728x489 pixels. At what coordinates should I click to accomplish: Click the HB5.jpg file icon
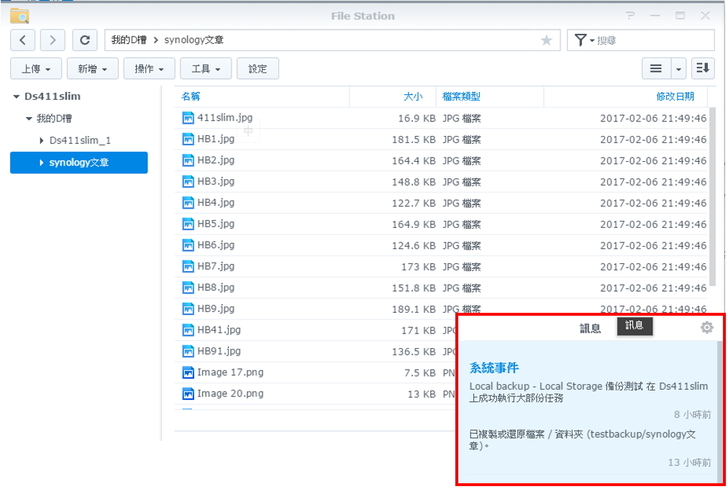pyautogui.click(x=188, y=224)
